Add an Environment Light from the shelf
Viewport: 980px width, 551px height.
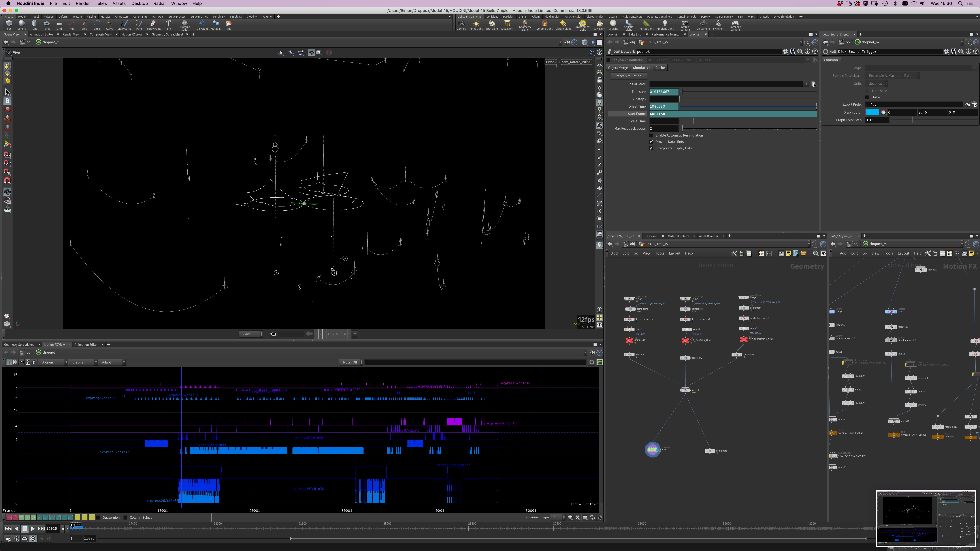click(x=582, y=25)
